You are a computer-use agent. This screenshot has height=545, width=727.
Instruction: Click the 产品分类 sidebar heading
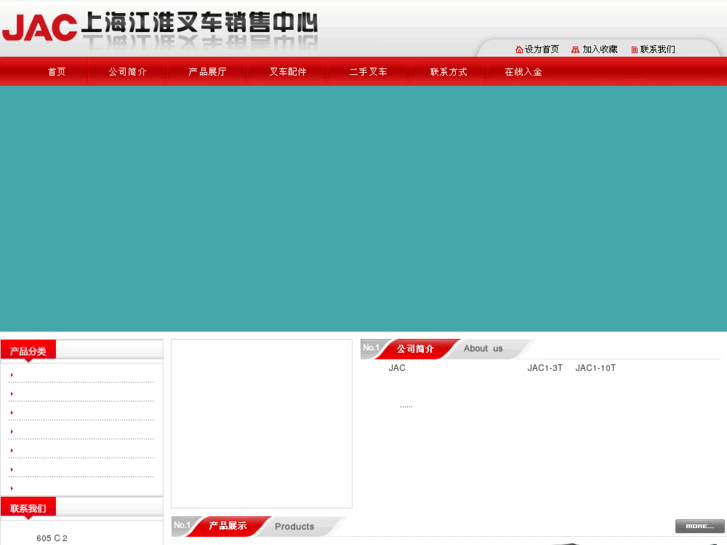point(28,351)
